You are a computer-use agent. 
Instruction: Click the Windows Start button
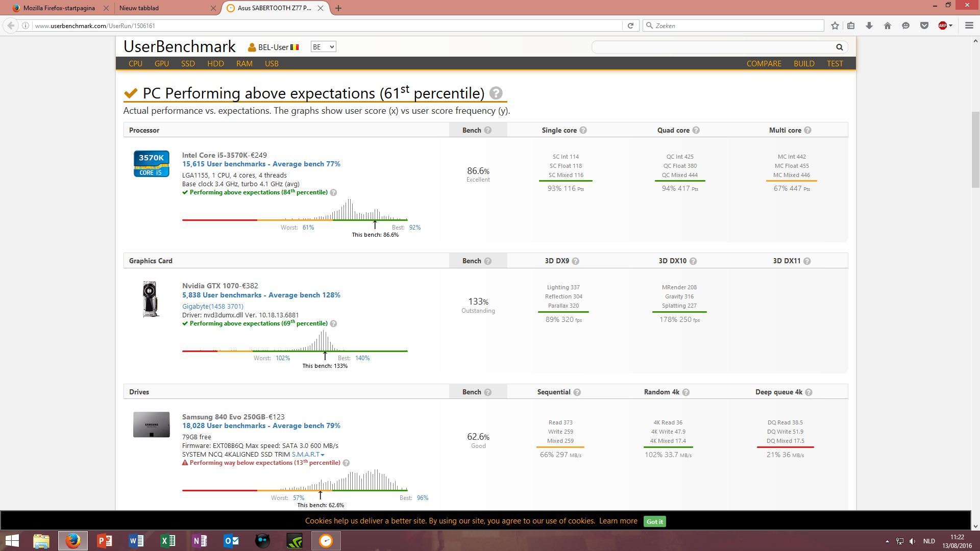(x=12, y=541)
